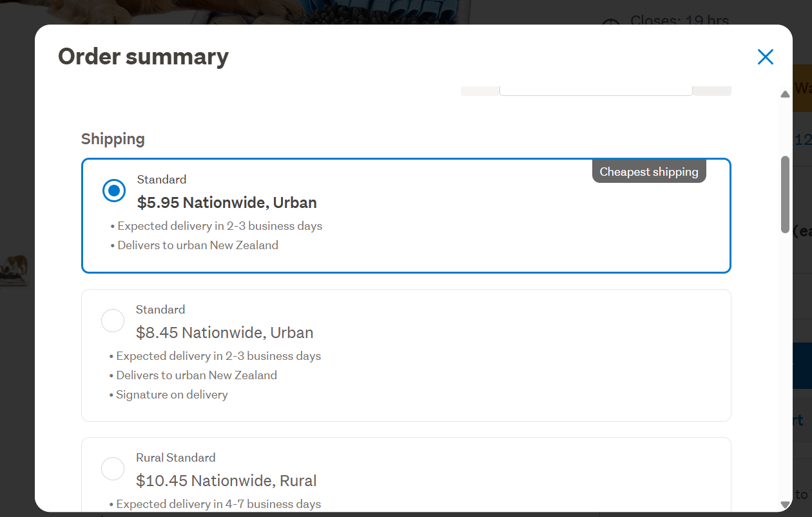Click the '$8.45 Nationwide, Urban' option title
812x517 pixels.
point(224,333)
